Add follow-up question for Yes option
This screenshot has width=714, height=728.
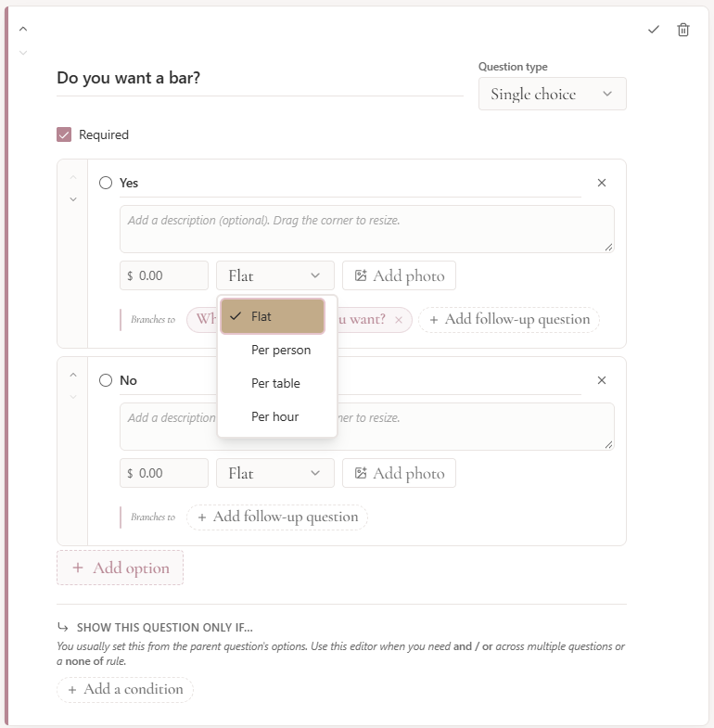(509, 320)
